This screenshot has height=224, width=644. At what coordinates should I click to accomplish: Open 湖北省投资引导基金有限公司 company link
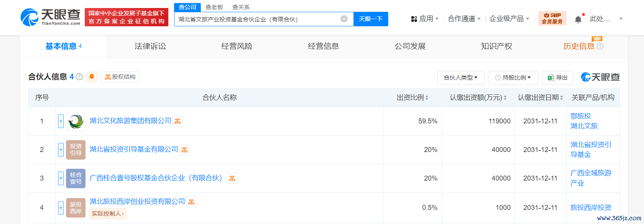(x=134, y=149)
